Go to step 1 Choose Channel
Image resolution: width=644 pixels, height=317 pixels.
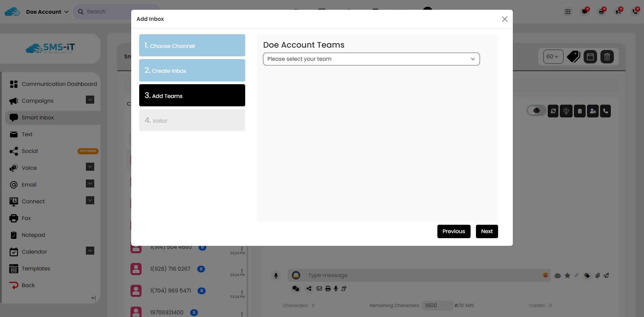click(x=192, y=45)
